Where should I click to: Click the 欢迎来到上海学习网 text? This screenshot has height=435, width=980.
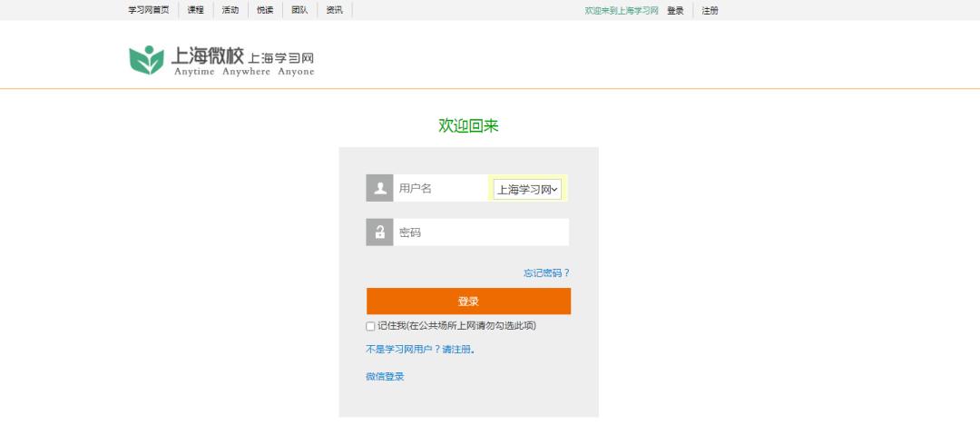[622, 11]
